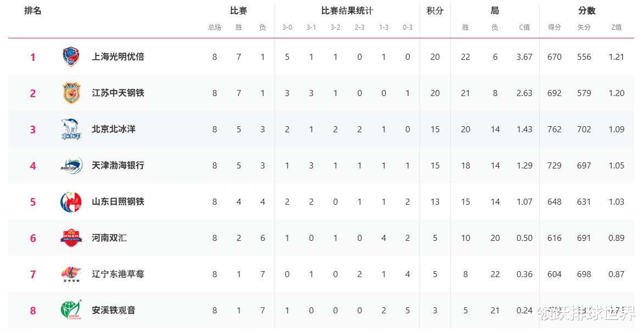Click the 河南双汇 team logo
Screen dimensions: 644x332
(x=71, y=238)
